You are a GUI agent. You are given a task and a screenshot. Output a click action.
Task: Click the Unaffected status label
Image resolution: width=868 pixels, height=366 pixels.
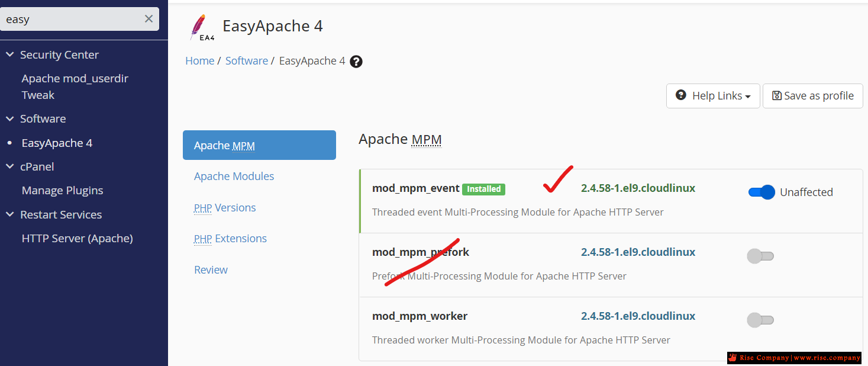pyautogui.click(x=806, y=192)
